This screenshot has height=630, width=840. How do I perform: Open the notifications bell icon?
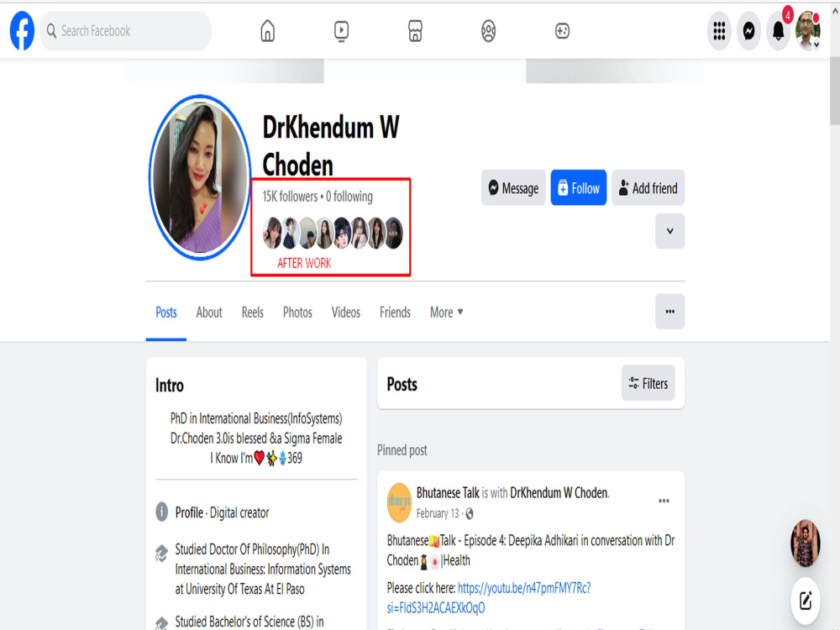pyautogui.click(x=779, y=31)
